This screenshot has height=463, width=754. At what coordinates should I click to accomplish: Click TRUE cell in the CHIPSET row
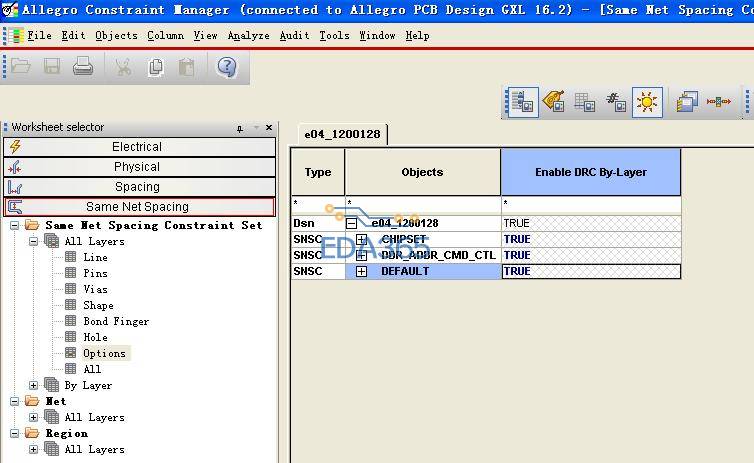tap(591, 239)
